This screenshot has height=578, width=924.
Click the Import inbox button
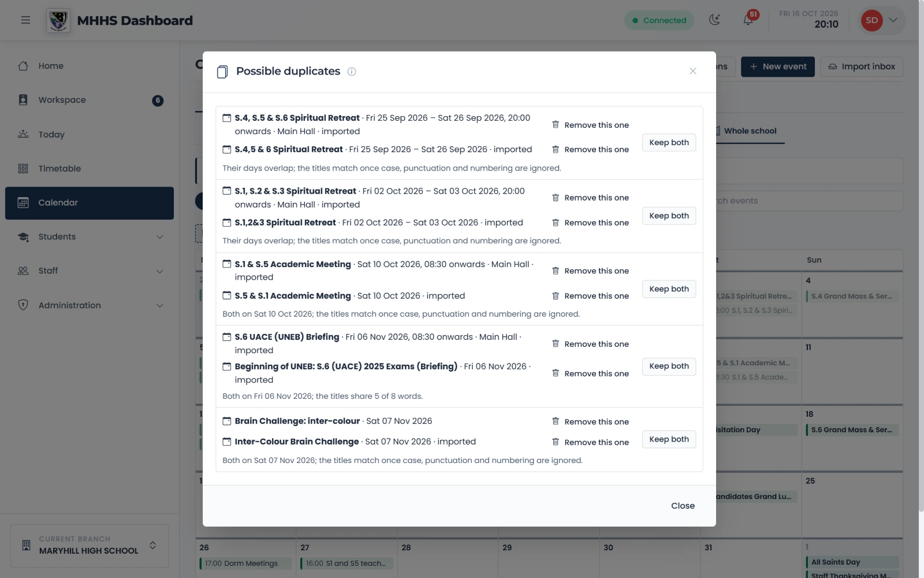862,66
